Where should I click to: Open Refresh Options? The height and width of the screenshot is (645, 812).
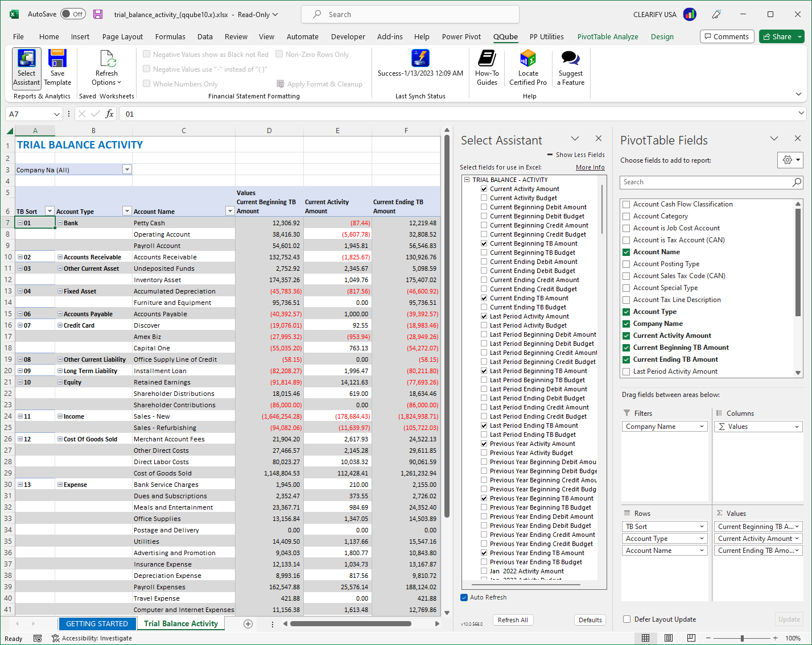pyautogui.click(x=106, y=67)
